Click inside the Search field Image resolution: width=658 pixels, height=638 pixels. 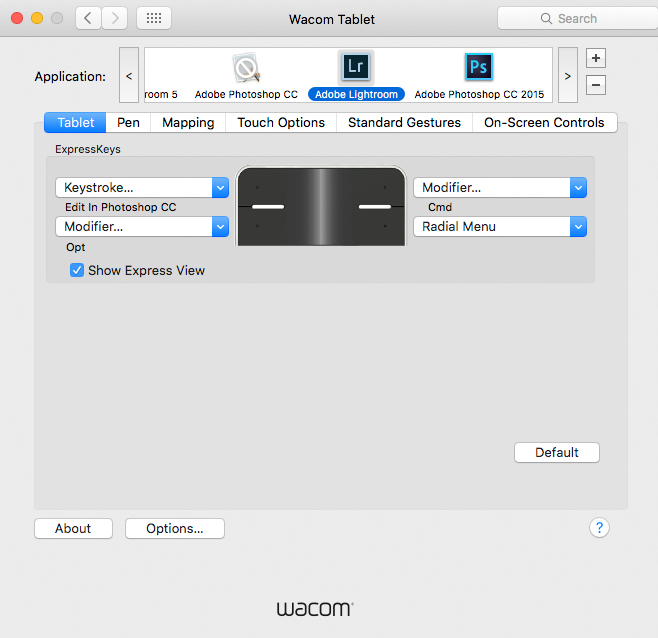(578, 18)
